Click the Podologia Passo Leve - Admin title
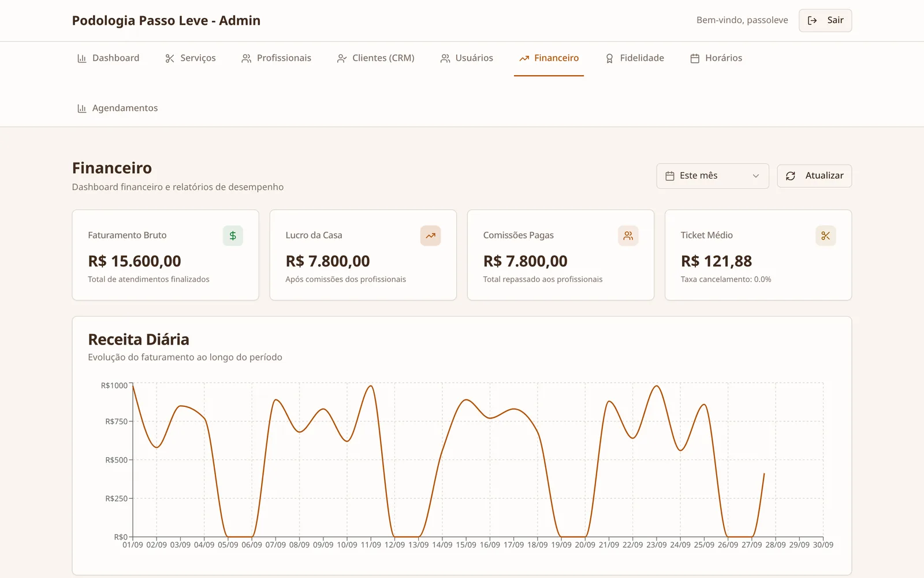The width and height of the screenshot is (924, 578). tap(166, 21)
